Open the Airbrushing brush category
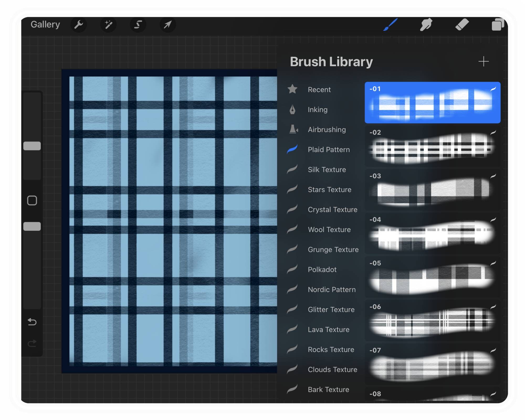This screenshot has width=525, height=420. coord(326,129)
